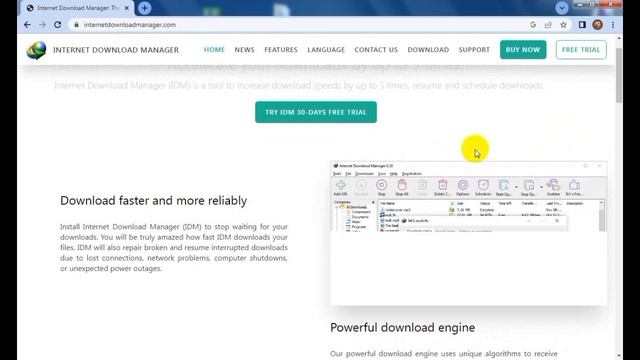Click the INTERNET DOWNLOAD MANAGER site title
Image resolution: width=640 pixels, height=360 pixels.
(116, 50)
